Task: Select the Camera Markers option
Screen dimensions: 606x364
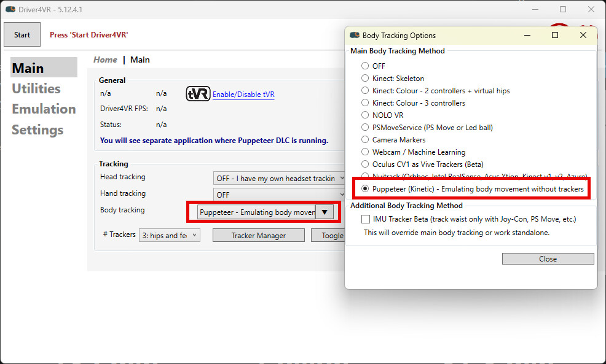Action: coord(364,139)
